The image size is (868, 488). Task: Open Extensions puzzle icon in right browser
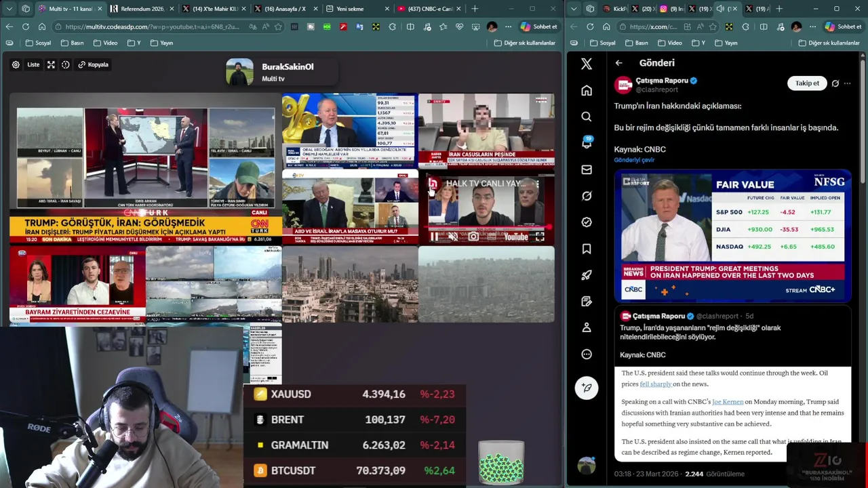click(745, 26)
